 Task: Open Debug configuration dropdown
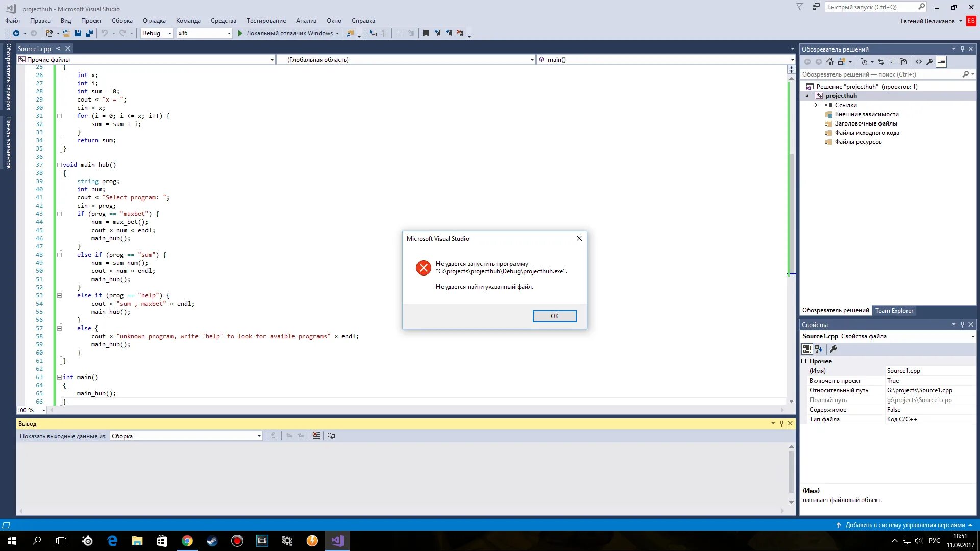pos(169,33)
